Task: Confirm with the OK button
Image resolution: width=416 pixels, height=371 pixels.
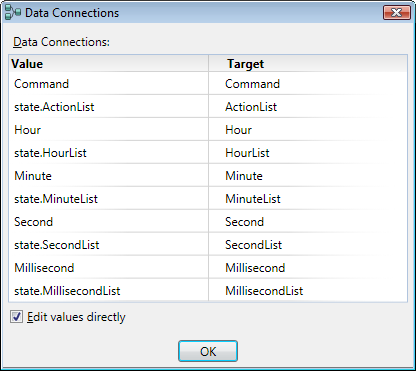Action: 208,351
